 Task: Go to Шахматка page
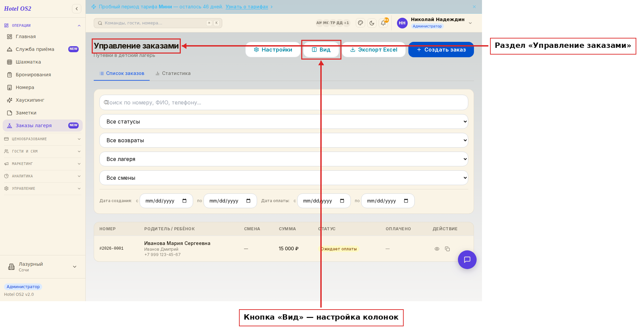[x=43, y=62]
